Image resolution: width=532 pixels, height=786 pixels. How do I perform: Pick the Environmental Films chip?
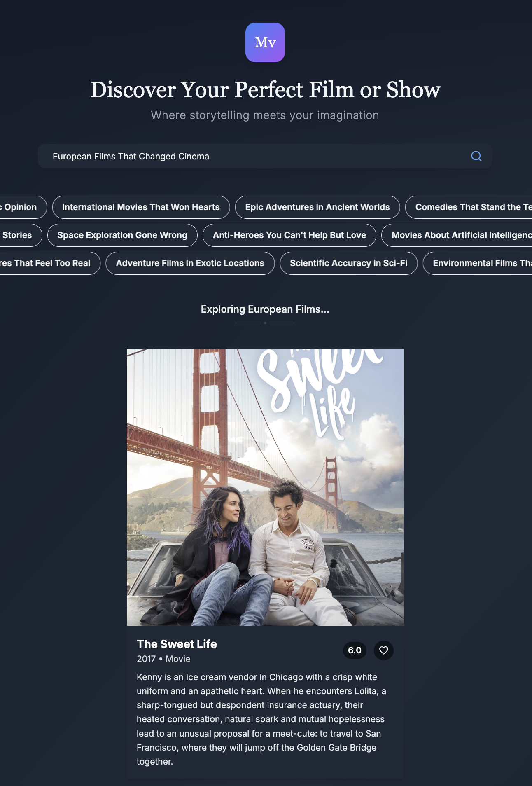point(478,263)
